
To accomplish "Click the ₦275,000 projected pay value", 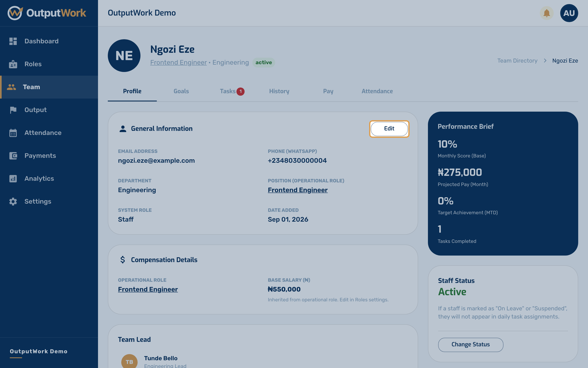I will 460,172.
